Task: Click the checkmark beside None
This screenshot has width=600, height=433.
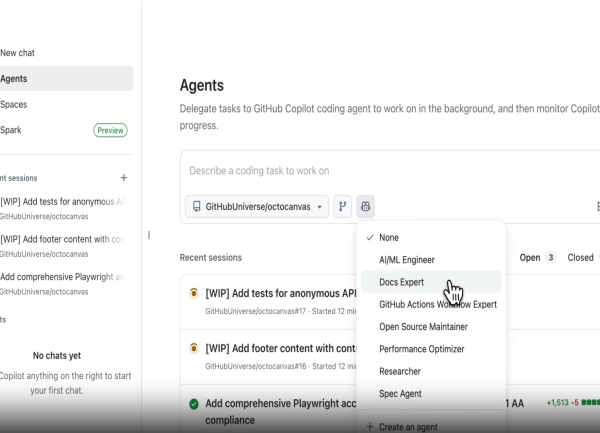Action: pyautogui.click(x=370, y=238)
